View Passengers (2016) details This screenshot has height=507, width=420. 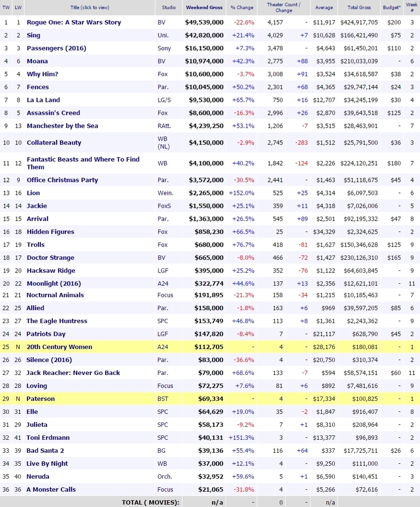[x=56, y=48]
